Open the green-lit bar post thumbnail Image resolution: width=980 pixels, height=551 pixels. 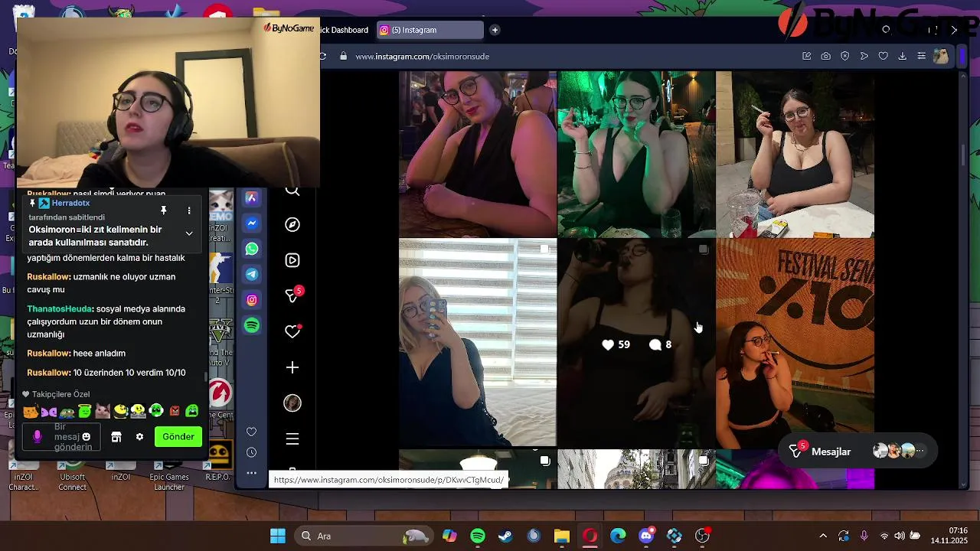(x=636, y=155)
